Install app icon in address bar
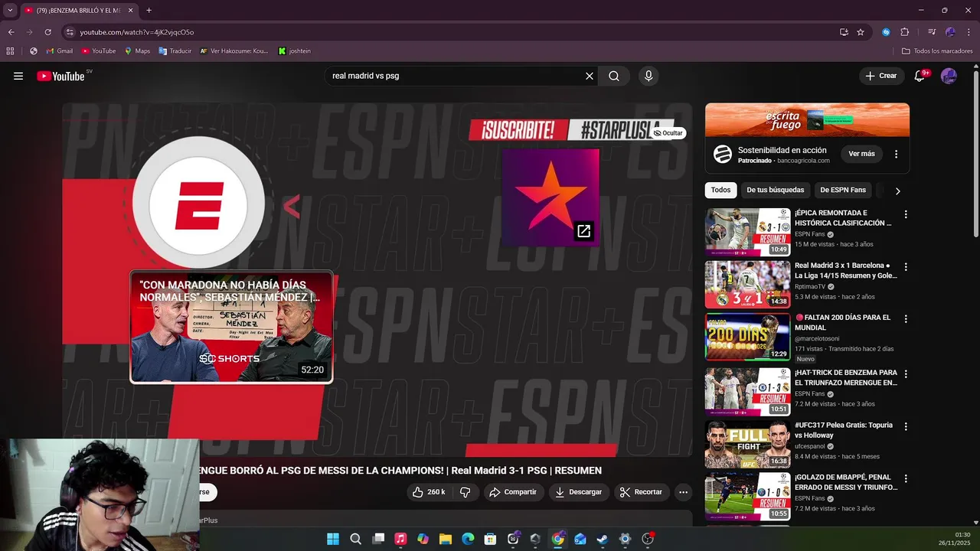Image resolution: width=980 pixels, height=551 pixels. click(x=844, y=32)
